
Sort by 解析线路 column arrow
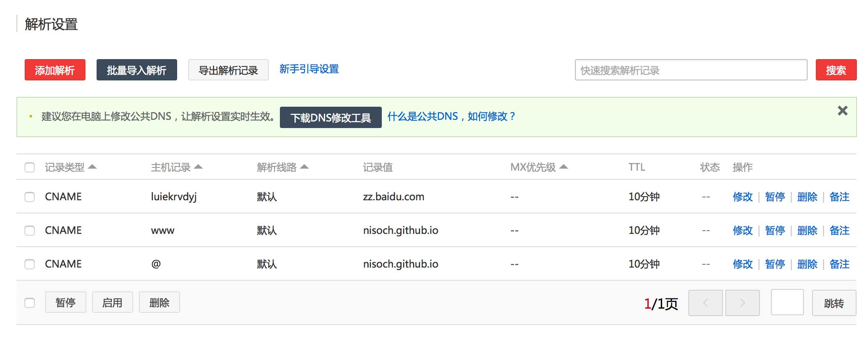[x=304, y=167]
